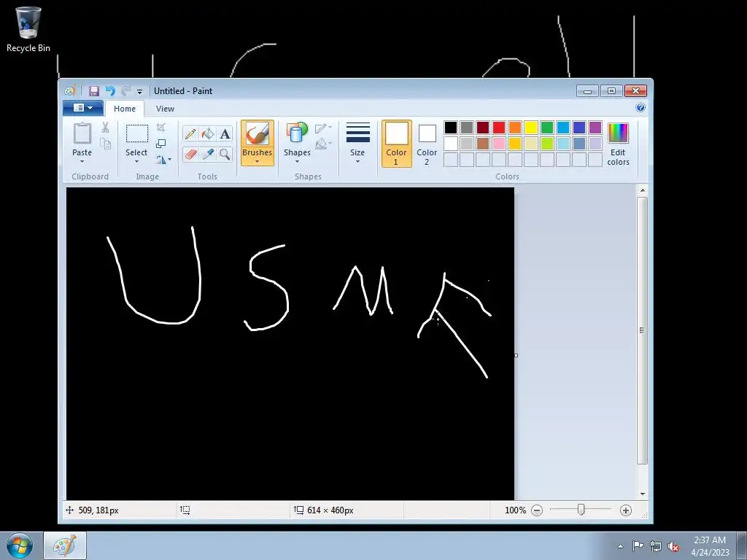Click the zoom out minus button
This screenshot has width=747, height=560.
click(x=537, y=510)
